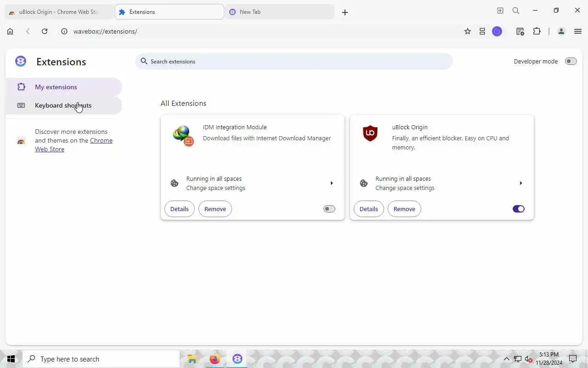Click the Chrome Web Store rainbow icon
The image size is (588, 368).
[21, 141]
